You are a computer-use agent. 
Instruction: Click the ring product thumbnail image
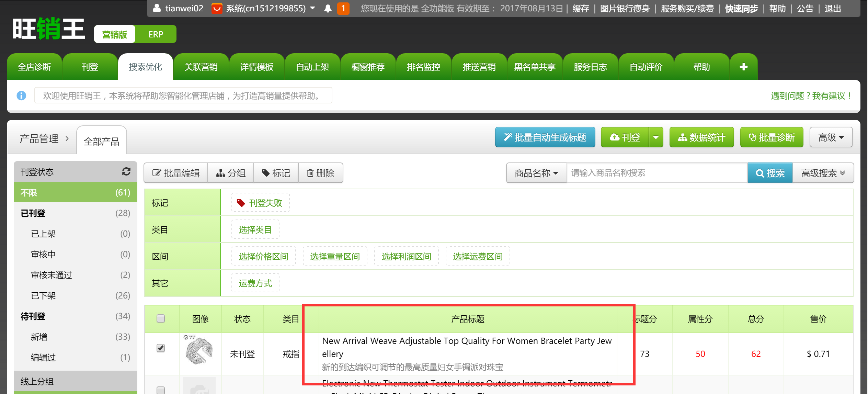199,351
